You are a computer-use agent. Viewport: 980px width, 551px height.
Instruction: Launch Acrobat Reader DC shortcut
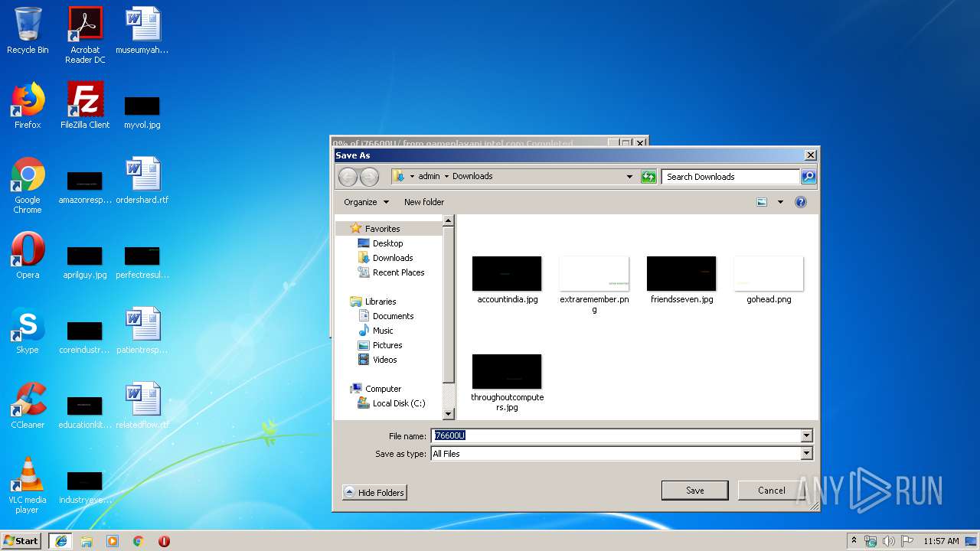tap(85, 35)
